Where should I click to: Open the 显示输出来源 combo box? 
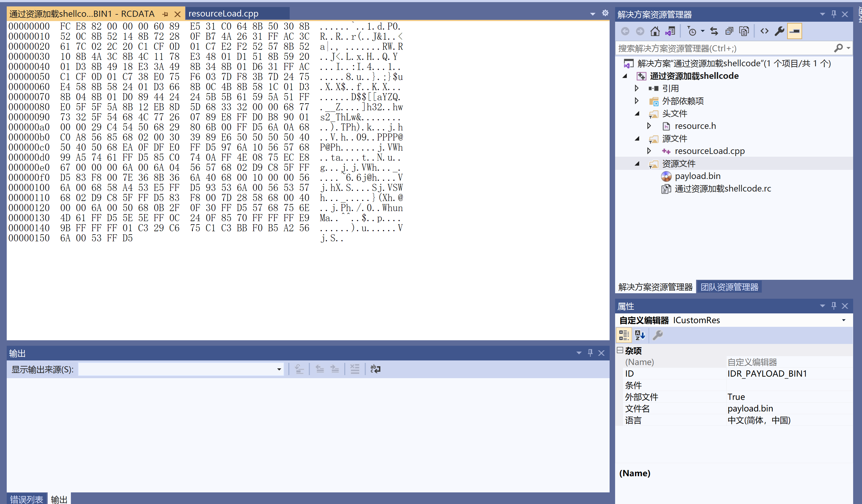click(181, 369)
